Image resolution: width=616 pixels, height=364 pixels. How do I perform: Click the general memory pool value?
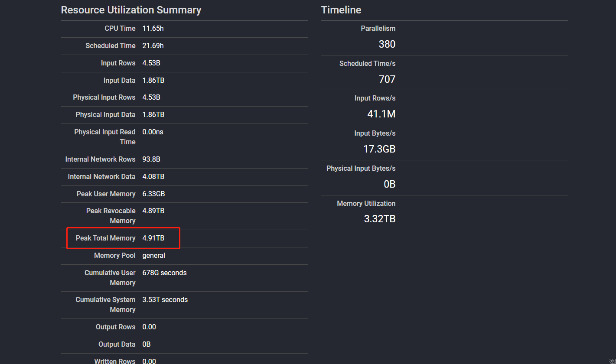coord(154,255)
